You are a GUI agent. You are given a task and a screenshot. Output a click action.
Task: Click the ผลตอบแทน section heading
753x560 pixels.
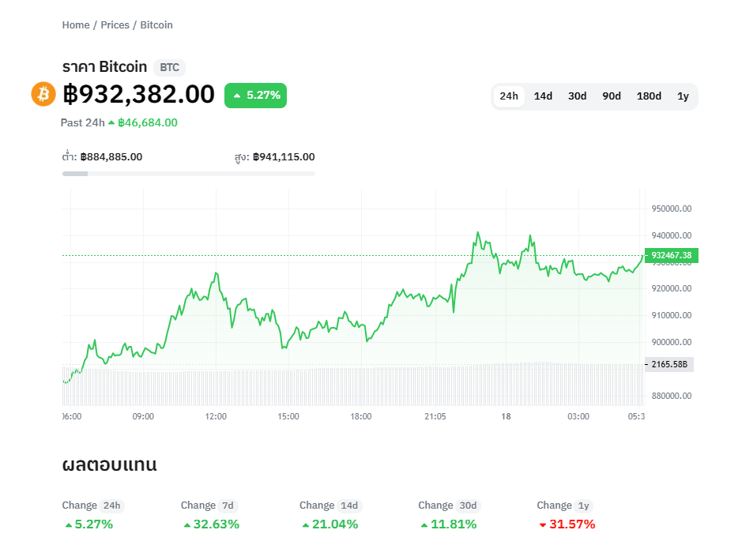[x=110, y=464]
